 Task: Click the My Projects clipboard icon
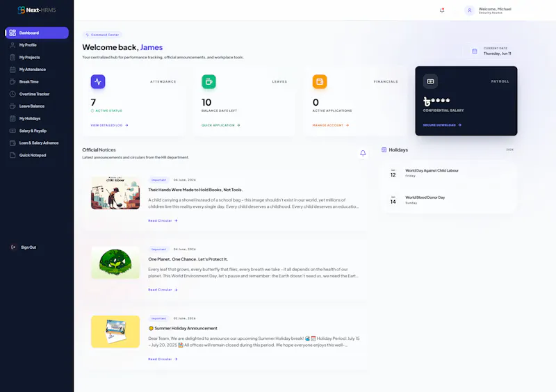(13, 57)
